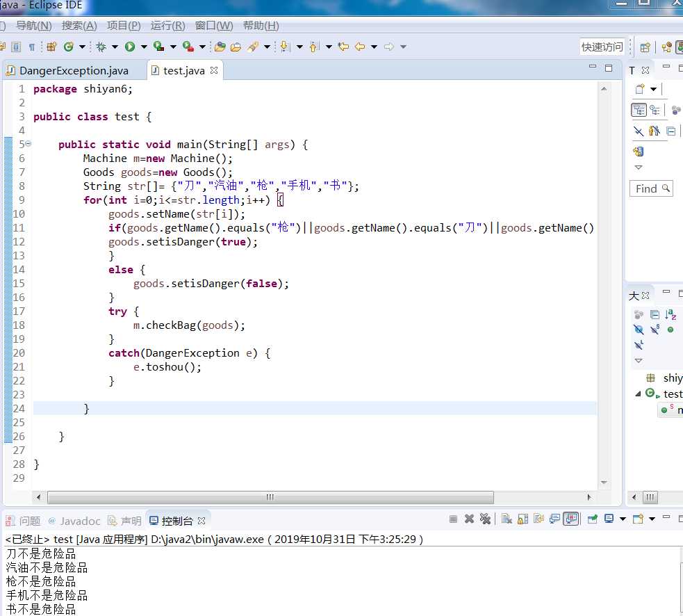Open the 搜索(A) menu

click(x=79, y=26)
